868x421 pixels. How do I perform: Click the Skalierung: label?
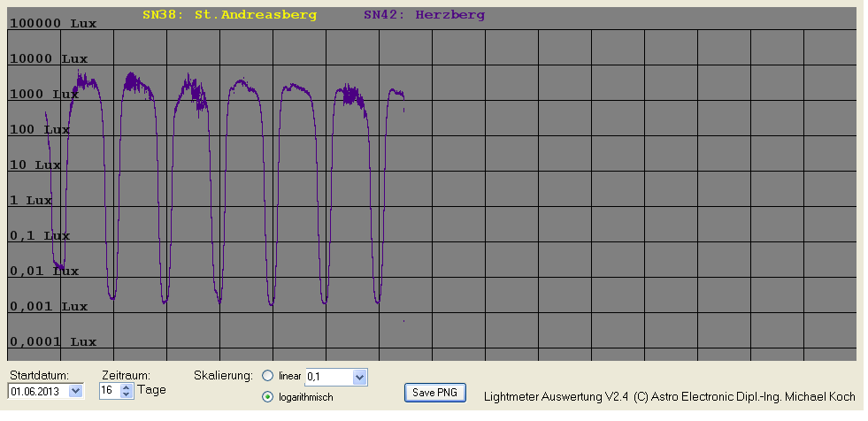(x=224, y=376)
